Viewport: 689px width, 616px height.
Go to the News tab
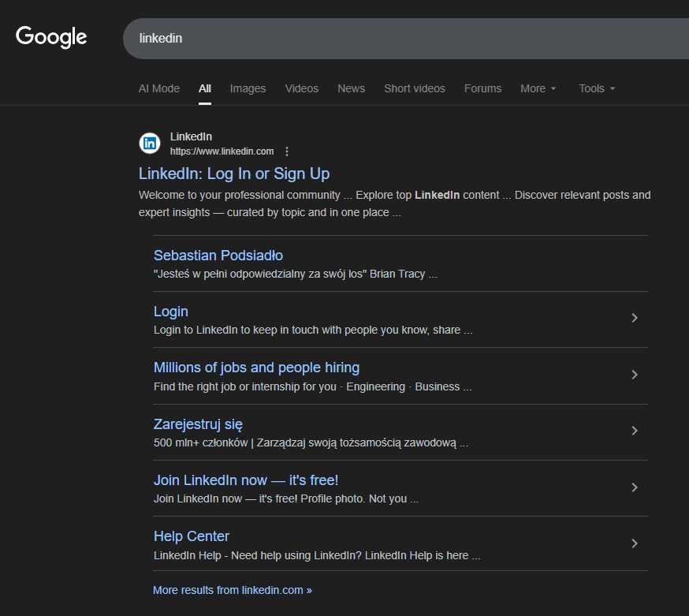point(351,88)
